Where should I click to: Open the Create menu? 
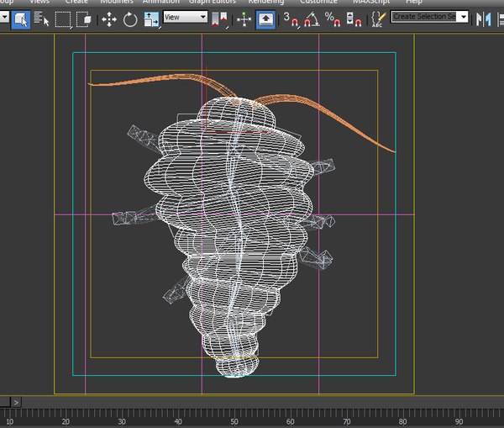point(76,2)
